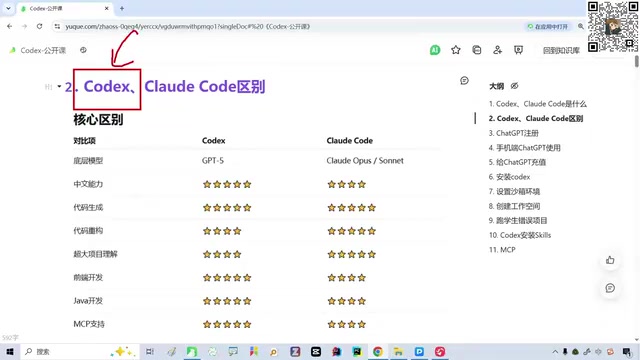This screenshot has height=360, width=640.
Task: Show hidden system tray icons chevron
Action: [555, 351]
